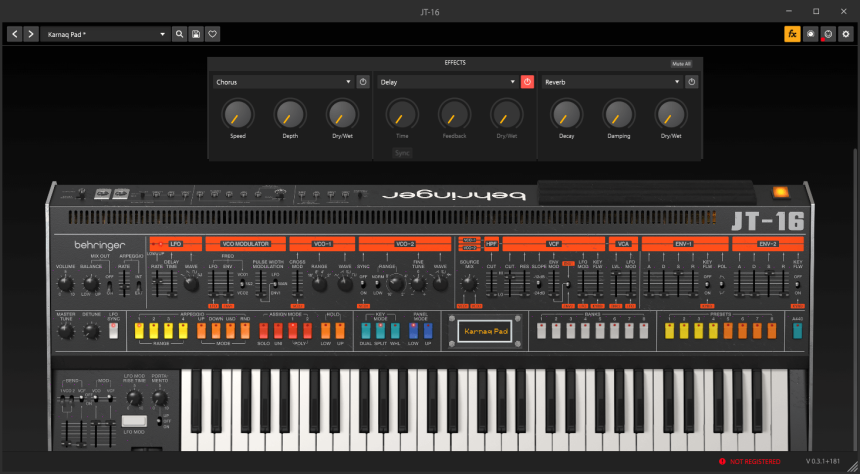860x474 pixels.
Task: Click the version text V 0.3.1+181
Action: point(821,461)
